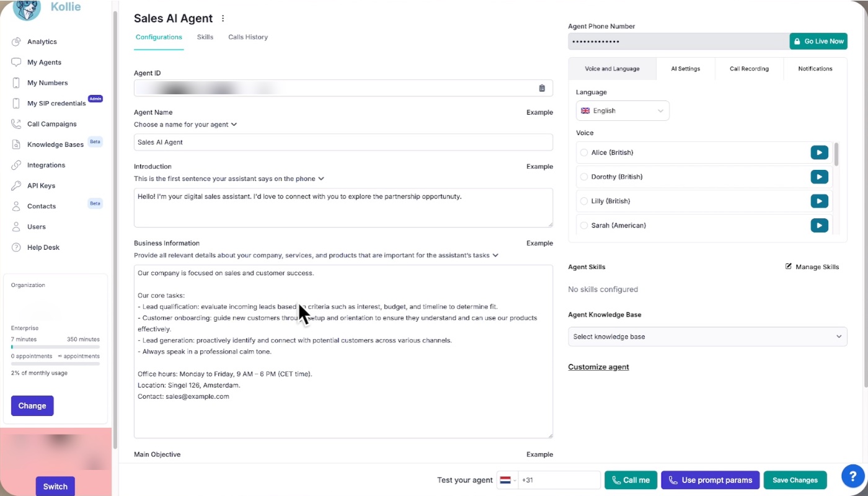Open My SIP credentials icon
868x496 pixels.
pyautogui.click(x=16, y=103)
